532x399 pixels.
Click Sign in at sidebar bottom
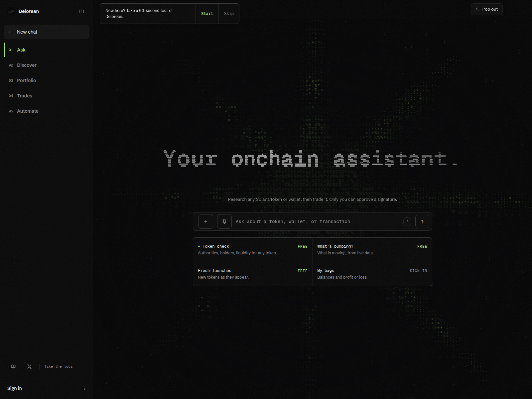pyautogui.click(x=46, y=388)
